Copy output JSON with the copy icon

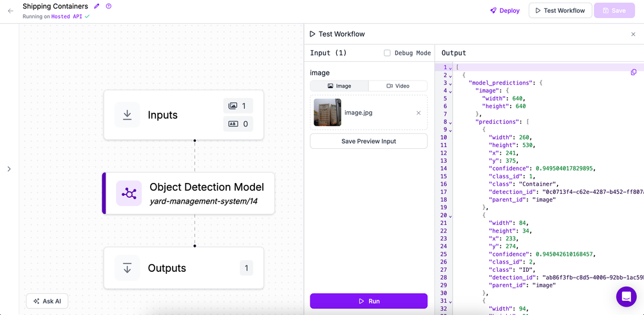click(633, 72)
